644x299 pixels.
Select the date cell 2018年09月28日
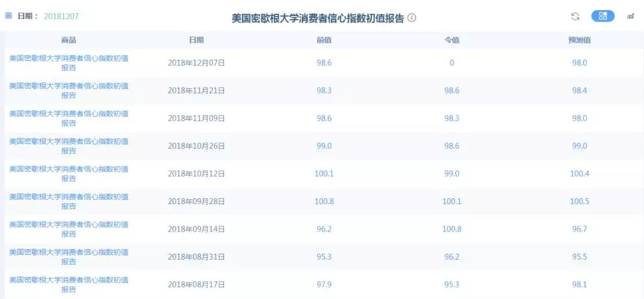pos(196,201)
